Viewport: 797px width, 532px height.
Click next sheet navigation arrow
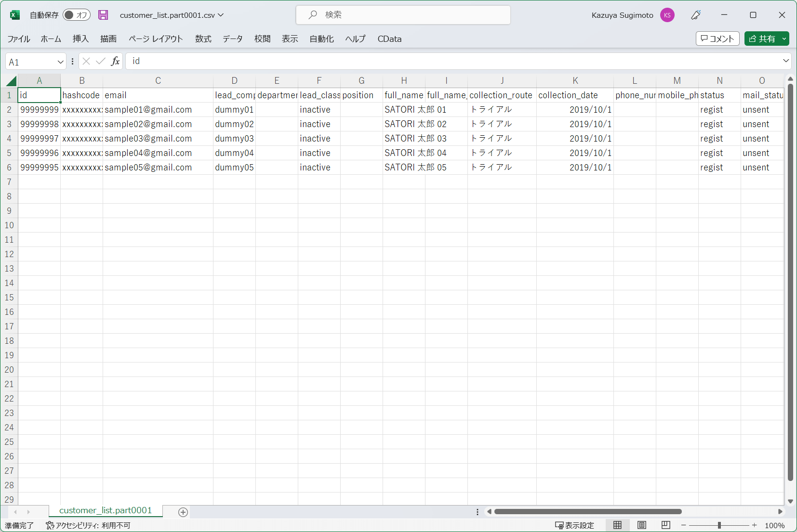pos(28,512)
